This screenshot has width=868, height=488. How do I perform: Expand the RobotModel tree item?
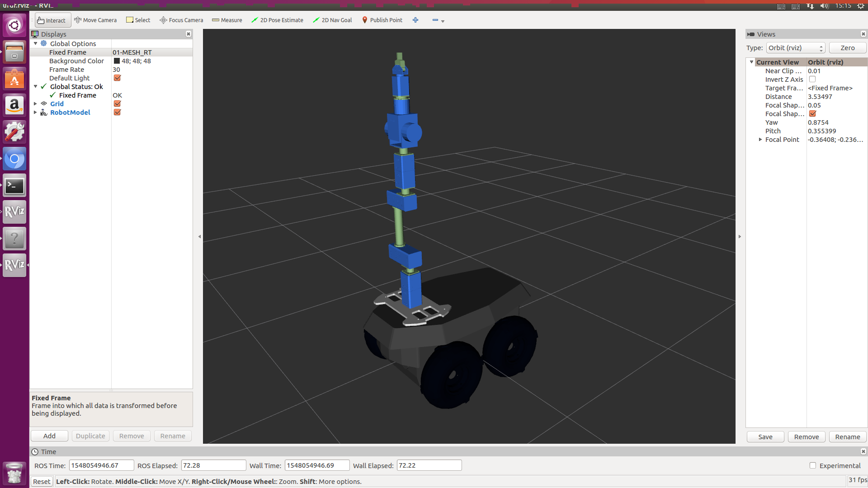point(35,112)
